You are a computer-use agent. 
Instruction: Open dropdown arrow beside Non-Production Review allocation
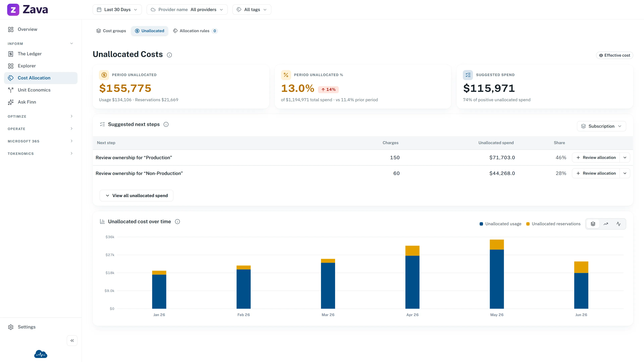(625, 173)
